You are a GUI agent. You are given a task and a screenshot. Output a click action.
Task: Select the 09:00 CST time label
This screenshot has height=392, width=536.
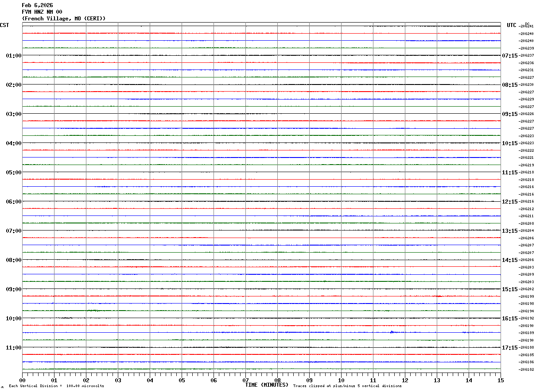14,289
